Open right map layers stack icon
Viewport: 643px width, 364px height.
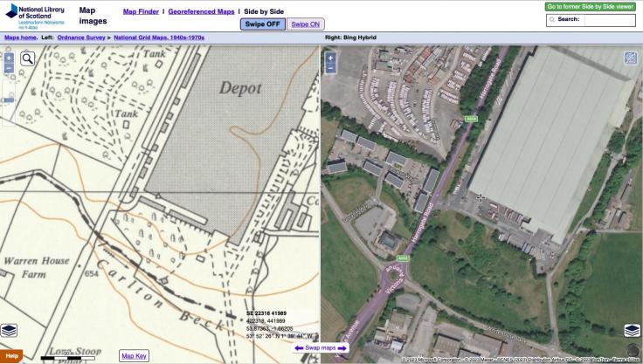632,331
